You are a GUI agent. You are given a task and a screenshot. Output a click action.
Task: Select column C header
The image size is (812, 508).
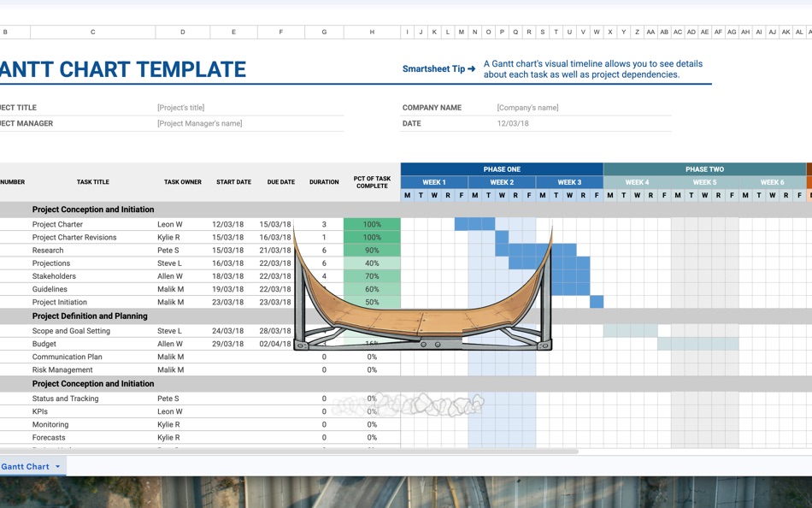92,32
